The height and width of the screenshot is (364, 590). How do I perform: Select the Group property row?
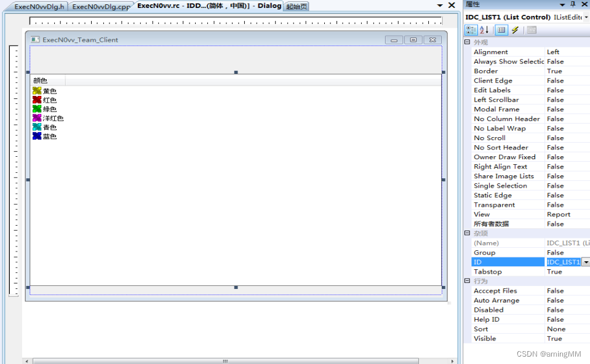[530, 252]
